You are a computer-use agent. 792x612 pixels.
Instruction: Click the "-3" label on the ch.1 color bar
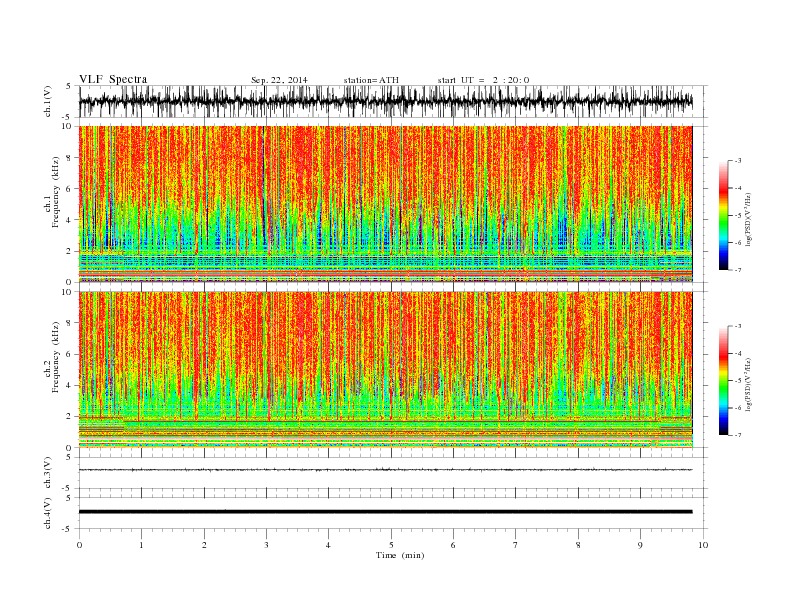pyautogui.click(x=738, y=161)
